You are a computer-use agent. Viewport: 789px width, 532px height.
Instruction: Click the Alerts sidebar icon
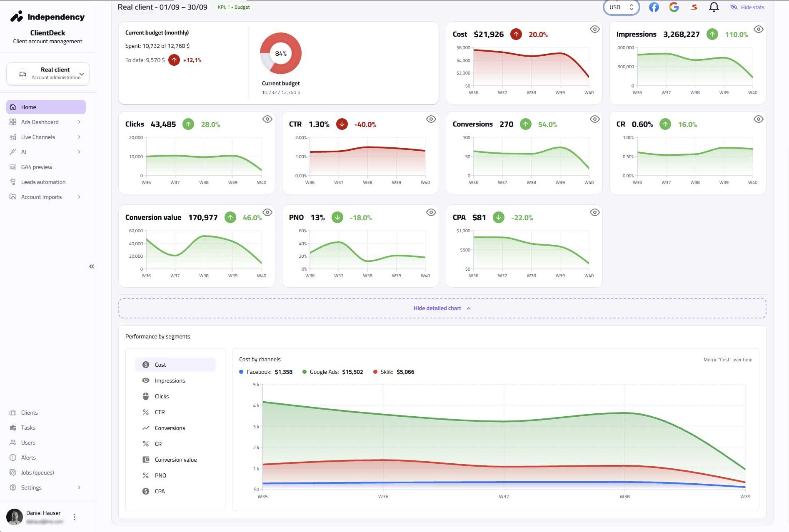click(13, 457)
